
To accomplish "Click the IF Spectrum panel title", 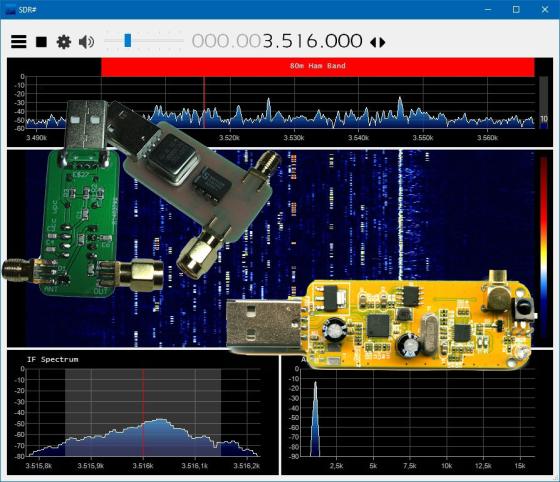I will 52,360.
